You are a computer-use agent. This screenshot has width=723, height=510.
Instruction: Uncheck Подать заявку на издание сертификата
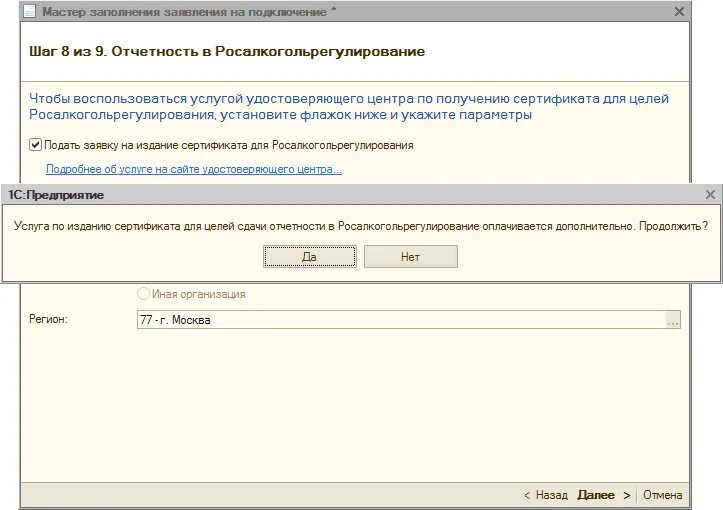pyautogui.click(x=36, y=145)
